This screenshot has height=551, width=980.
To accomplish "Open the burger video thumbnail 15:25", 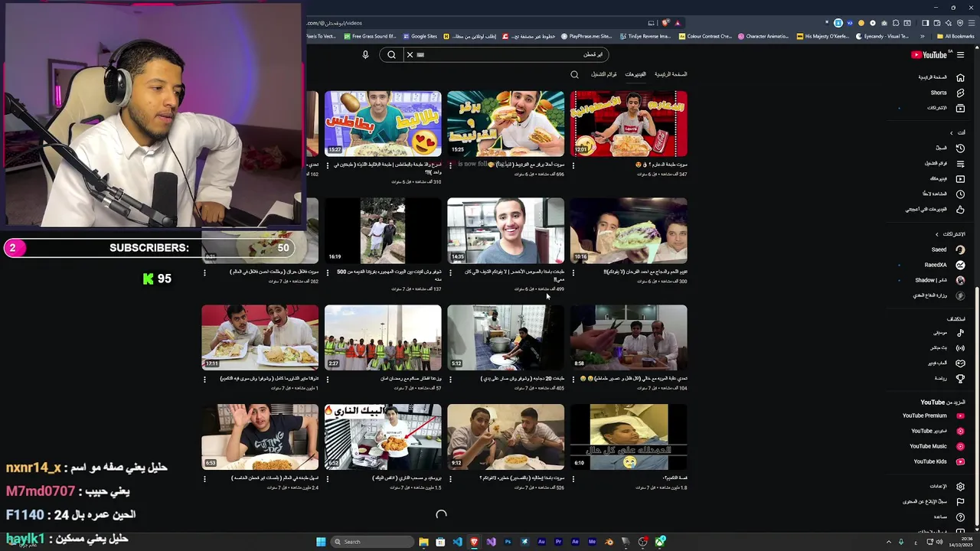I will coord(505,123).
